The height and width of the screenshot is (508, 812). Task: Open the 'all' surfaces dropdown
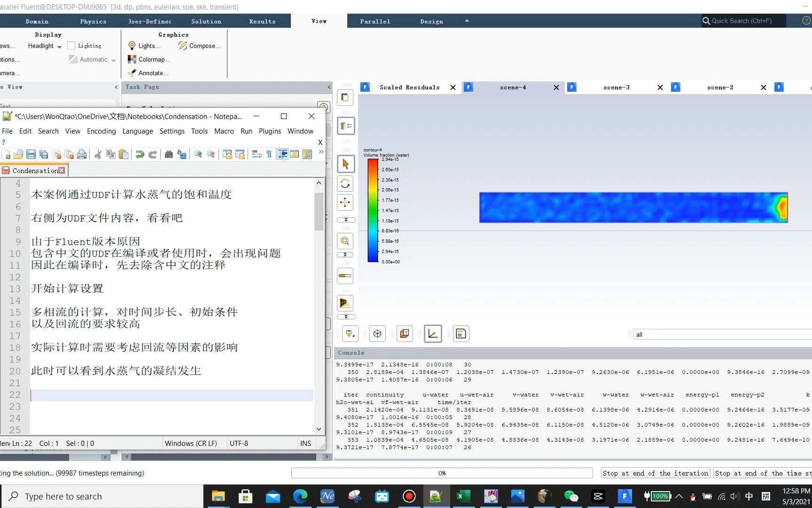[x=721, y=334]
